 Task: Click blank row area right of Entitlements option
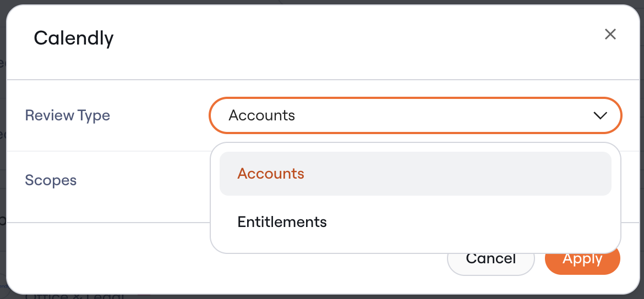[x=468, y=222]
